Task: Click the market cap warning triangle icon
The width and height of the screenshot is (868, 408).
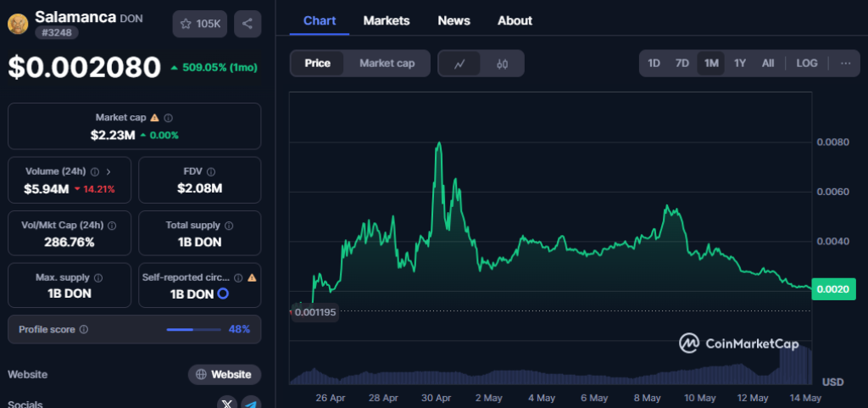Action: (154, 117)
